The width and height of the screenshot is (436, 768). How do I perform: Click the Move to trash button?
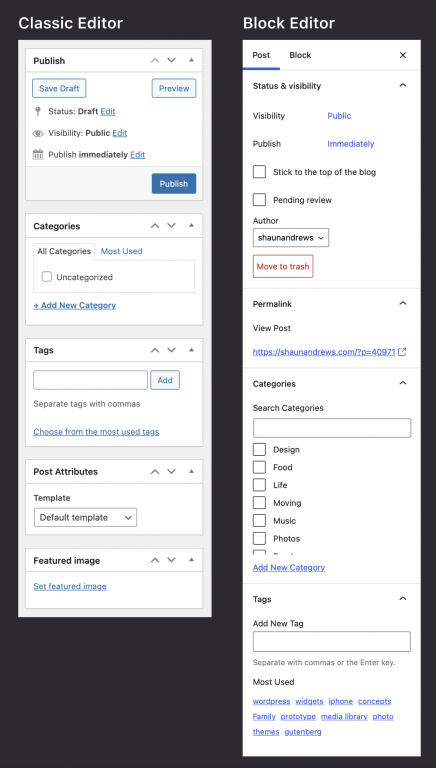coord(283,266)
